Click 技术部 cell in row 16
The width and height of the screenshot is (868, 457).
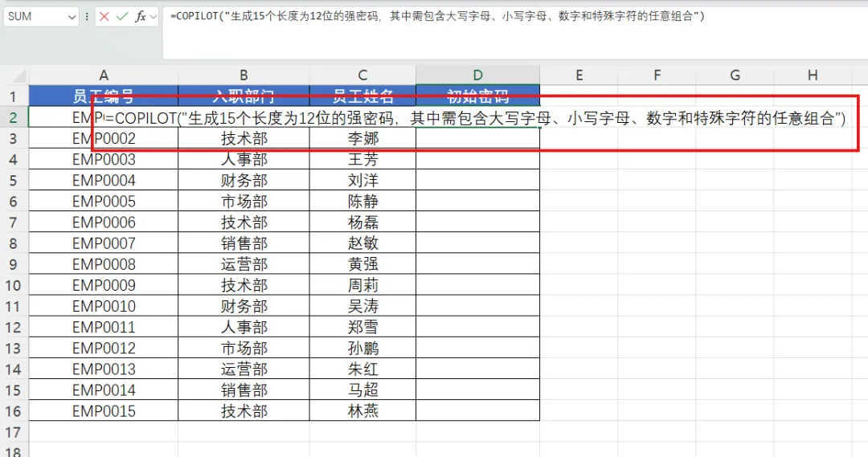point(244,411)
